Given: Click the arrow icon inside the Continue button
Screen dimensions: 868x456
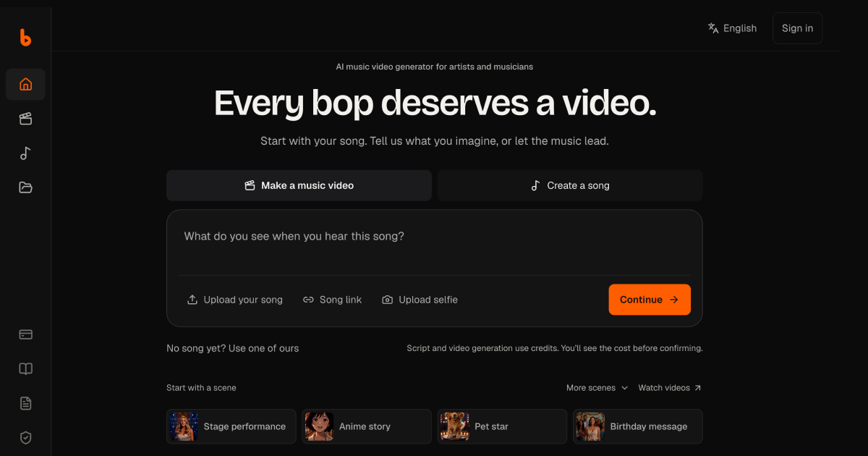Looking at the screenshot, I should point(674,300).
